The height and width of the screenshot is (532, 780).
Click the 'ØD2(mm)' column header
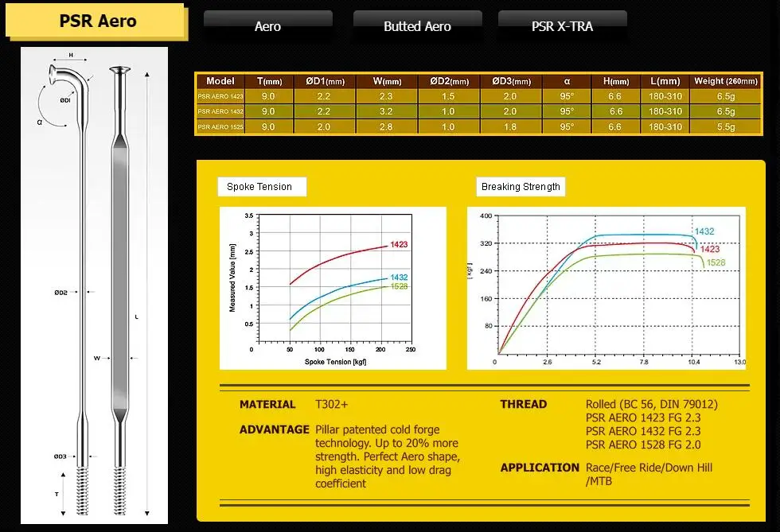(449, 81)
